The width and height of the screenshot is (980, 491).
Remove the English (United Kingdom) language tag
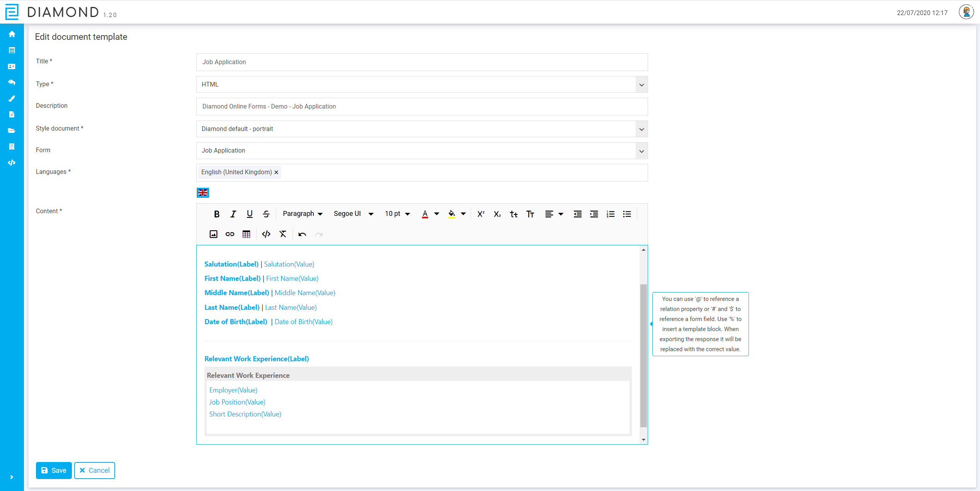(276, 172)
